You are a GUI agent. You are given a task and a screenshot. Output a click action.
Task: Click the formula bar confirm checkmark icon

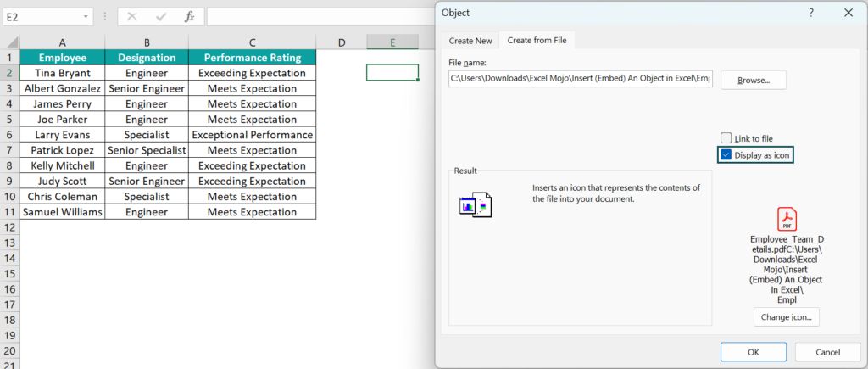point(161,17)
